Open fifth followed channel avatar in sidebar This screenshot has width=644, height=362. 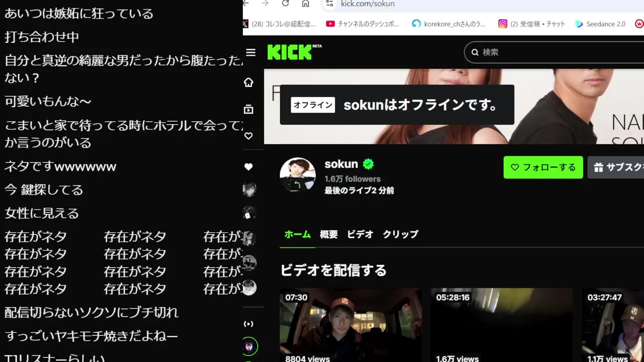point(249,287)
